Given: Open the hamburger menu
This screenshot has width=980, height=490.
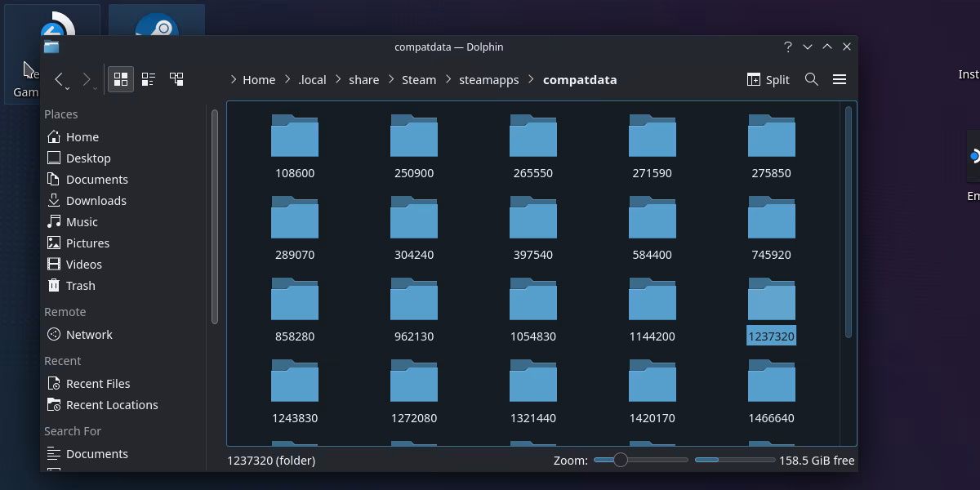Looking at the screenshot, I should click(840, 79).
